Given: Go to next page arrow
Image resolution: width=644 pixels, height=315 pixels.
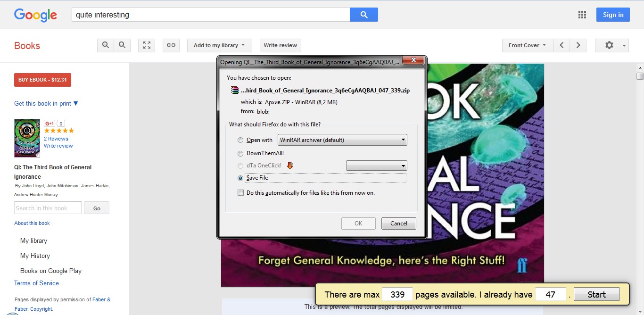Looking at the screenshot, I should coord(578,45).
